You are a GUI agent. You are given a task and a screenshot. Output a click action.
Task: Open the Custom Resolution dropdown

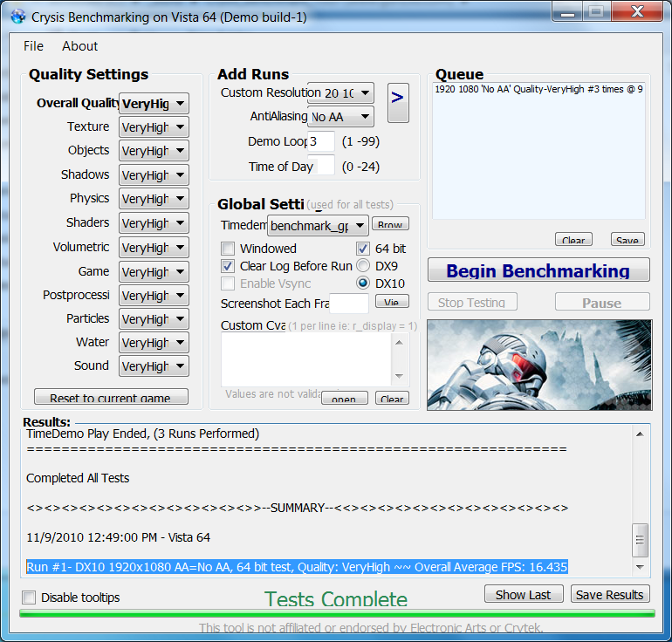tap(340, 92)
